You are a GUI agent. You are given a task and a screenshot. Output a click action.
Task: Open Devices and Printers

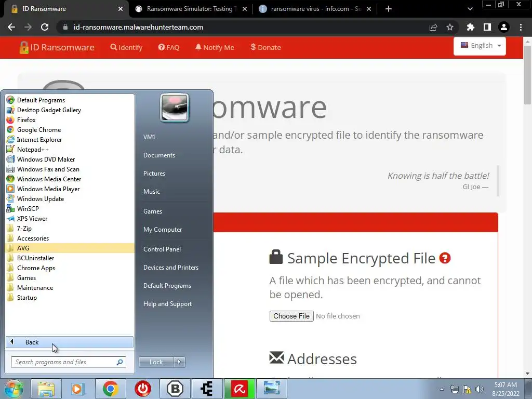click(x=170, y=268)
